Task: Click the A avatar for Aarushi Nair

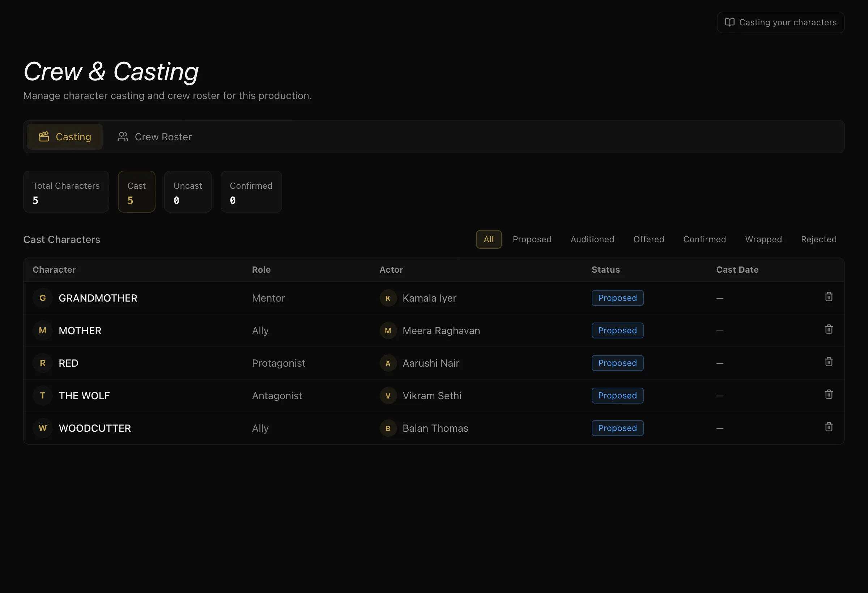Action: pyautogui.click(x=388, y=363)
